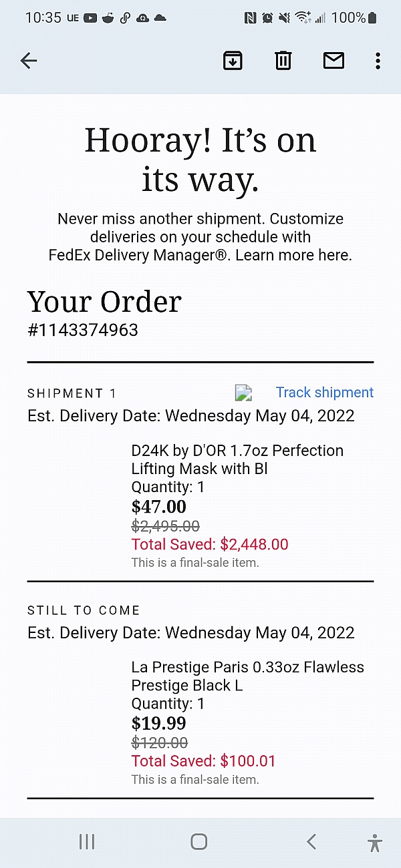Tap D24K Perfection Lifting Mask product name

[237, 459]
